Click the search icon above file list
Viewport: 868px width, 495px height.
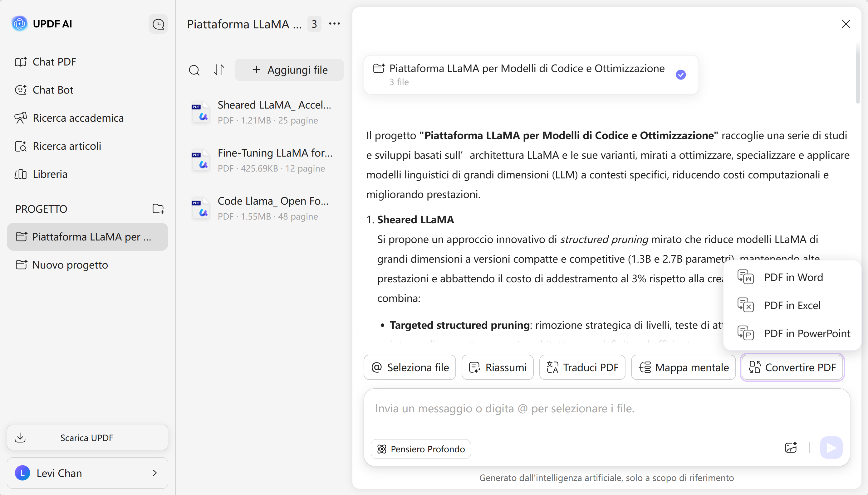(x=194, y=70)
